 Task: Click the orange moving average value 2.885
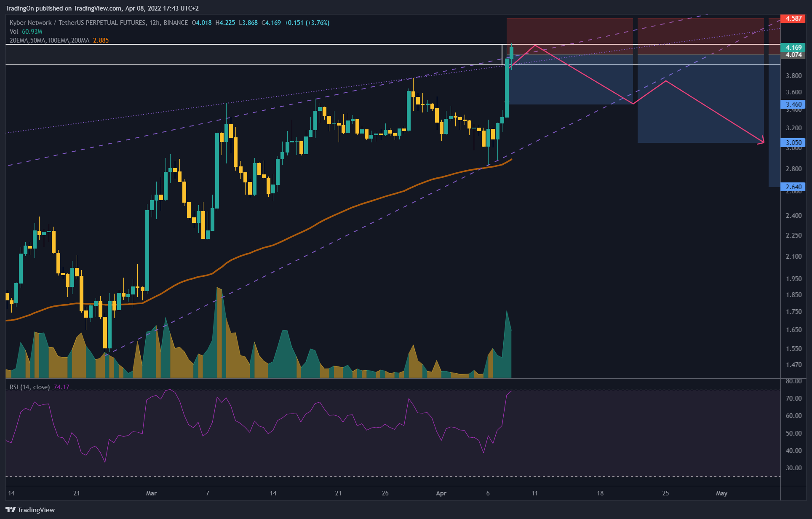101,40
